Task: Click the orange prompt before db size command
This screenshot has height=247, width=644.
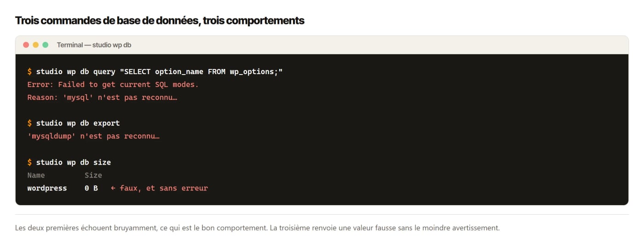Action: point(29,162)
